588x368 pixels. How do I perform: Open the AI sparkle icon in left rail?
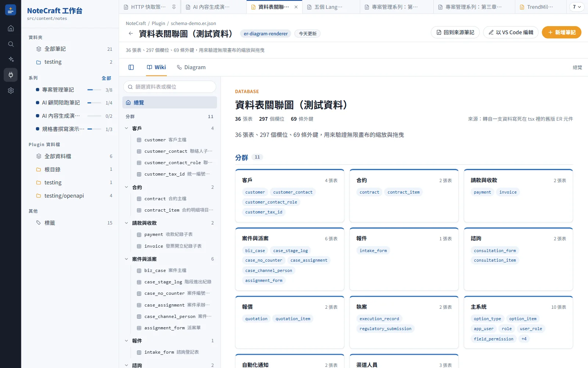tap(11, 59)
